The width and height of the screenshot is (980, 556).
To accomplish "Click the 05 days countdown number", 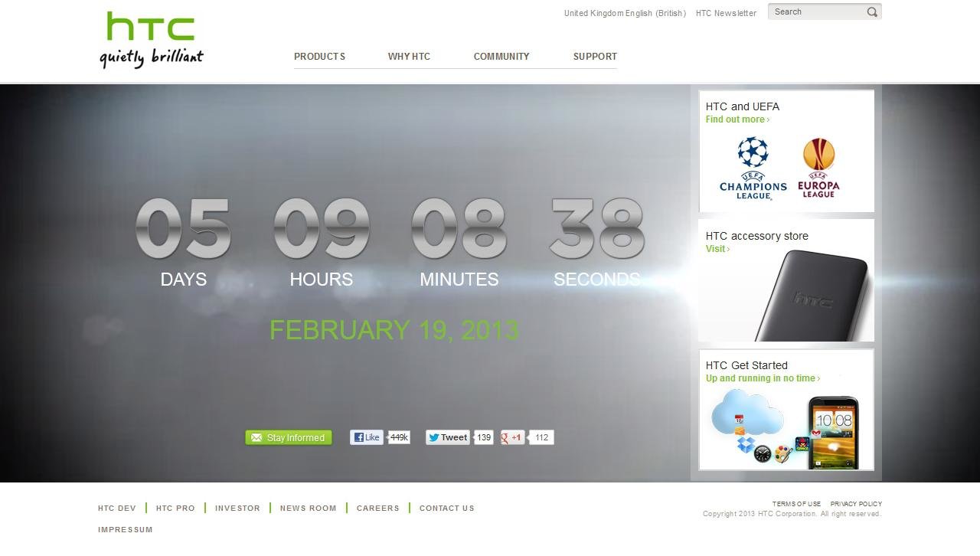I will tap(184, 228).
